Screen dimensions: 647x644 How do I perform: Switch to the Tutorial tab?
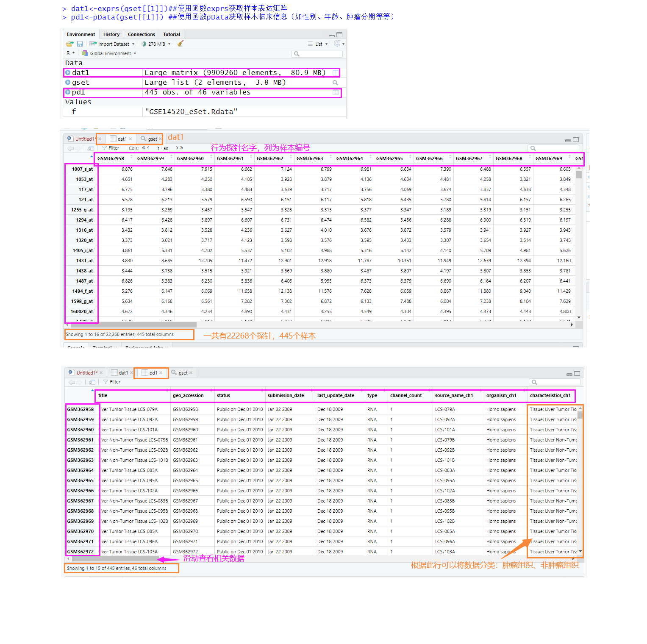click(172, 34)
